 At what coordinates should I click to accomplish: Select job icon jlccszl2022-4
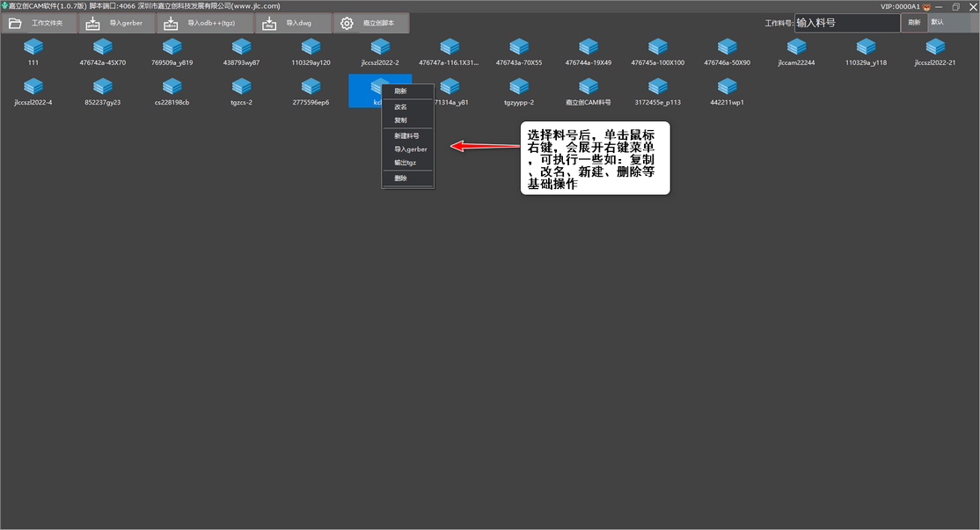coord(33,91)
